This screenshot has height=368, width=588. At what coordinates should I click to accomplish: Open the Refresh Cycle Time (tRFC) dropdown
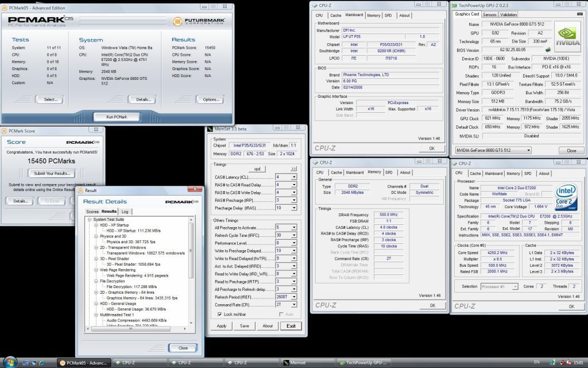[x=294, y=235]
